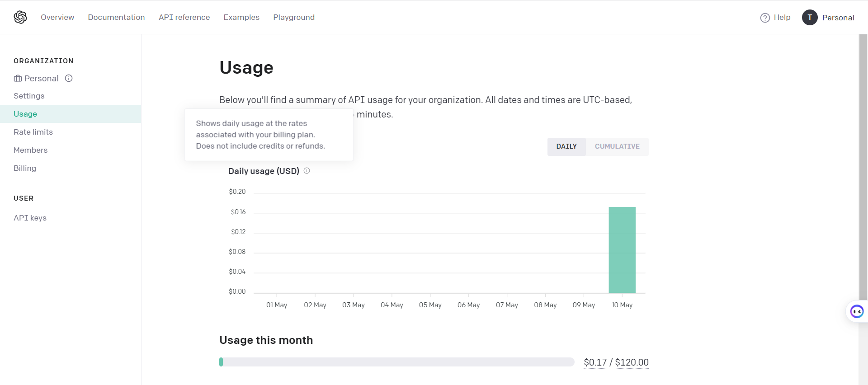Viewport: 868px width, 385px height.
Task: Click info icon beside Personal organization
Action: tap(69, 78)
